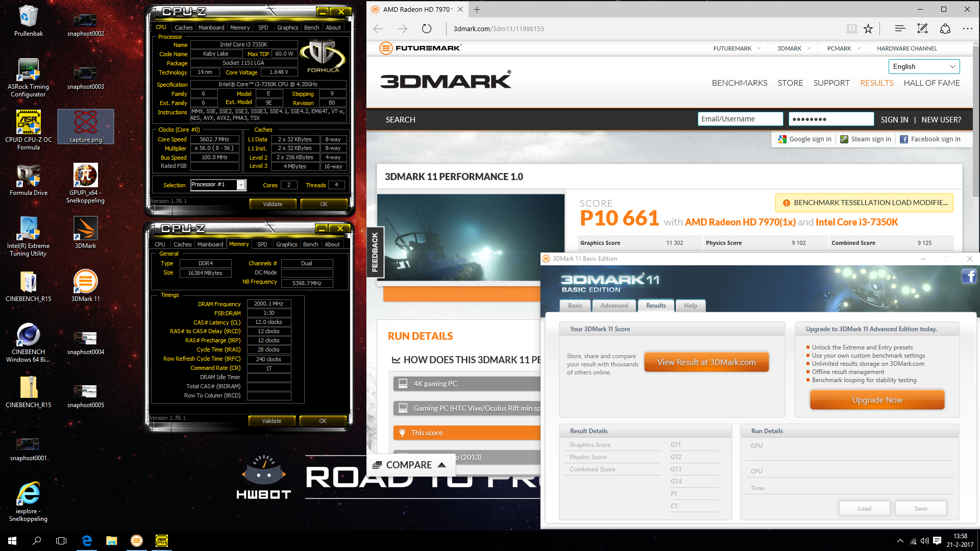Viewport: 980px width, 551px height.
Task: Click the Facebook icon in 3DMark 11
Action: click(969, 277)
